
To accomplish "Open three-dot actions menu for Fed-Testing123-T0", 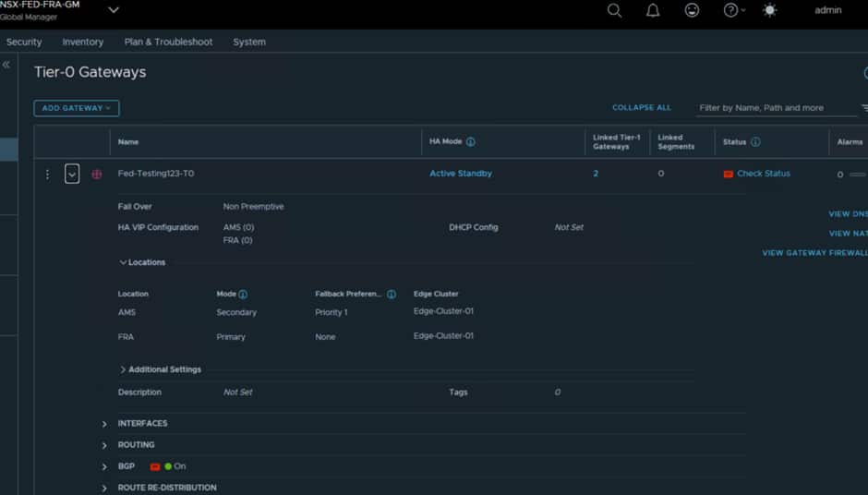I will (x=48, y=174).
